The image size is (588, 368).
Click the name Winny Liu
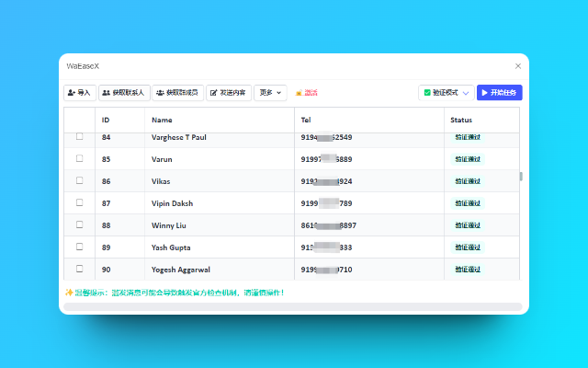(x=169, y=225)
